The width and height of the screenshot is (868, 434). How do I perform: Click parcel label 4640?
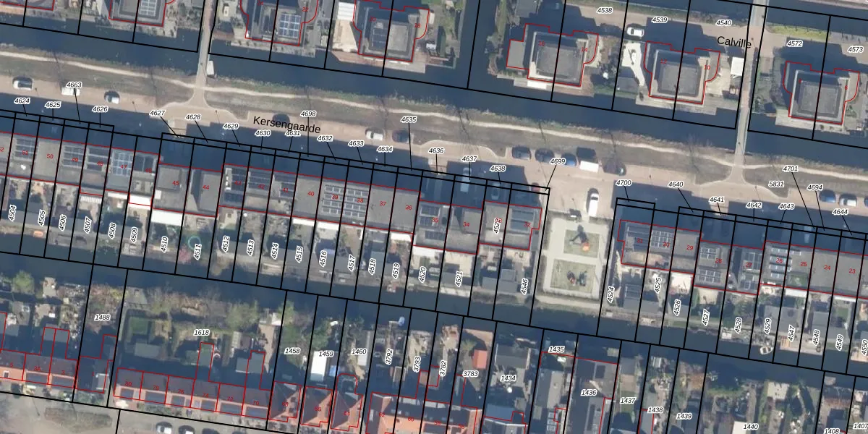click(x=676, y=185)
